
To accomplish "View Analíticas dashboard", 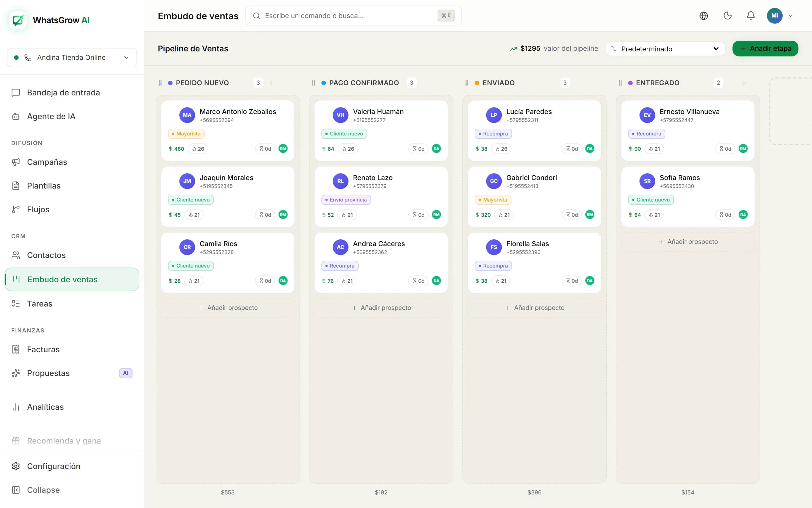I will [x=72, y=407].
